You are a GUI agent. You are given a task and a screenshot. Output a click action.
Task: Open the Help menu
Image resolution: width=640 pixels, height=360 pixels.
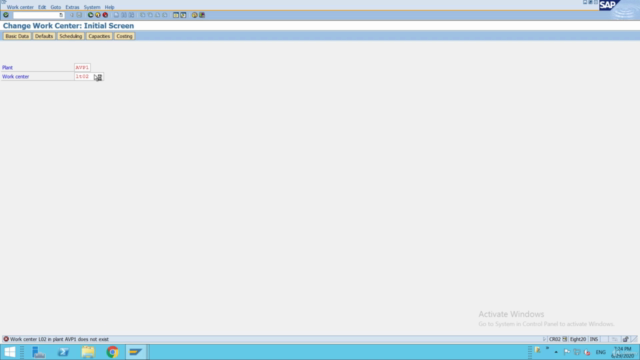click(x=109, y=7)
